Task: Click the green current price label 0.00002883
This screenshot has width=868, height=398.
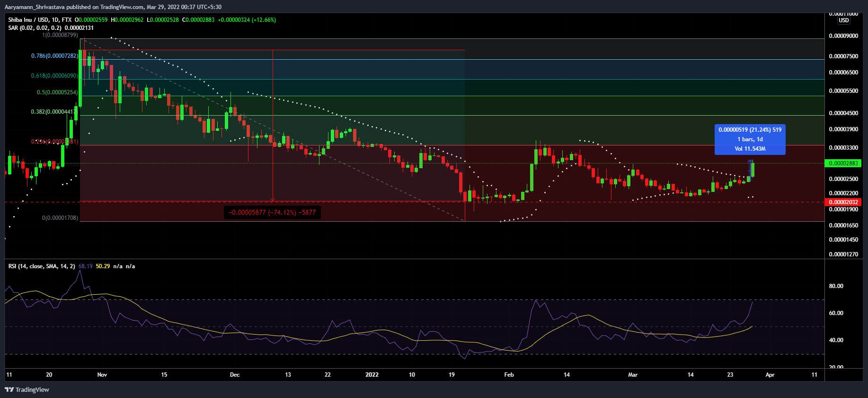Action: tap(842, 163)
